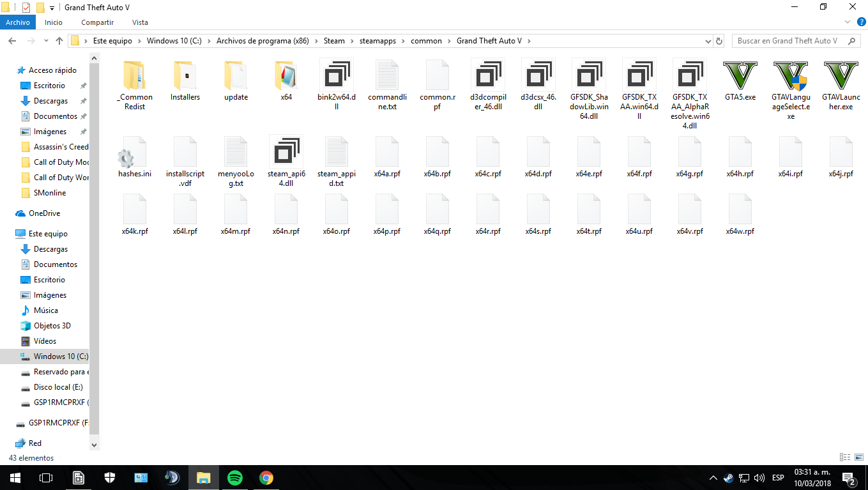Open Google Chrome from the taskbar
The width and height of the screenshot is (868, 490).
266,477
